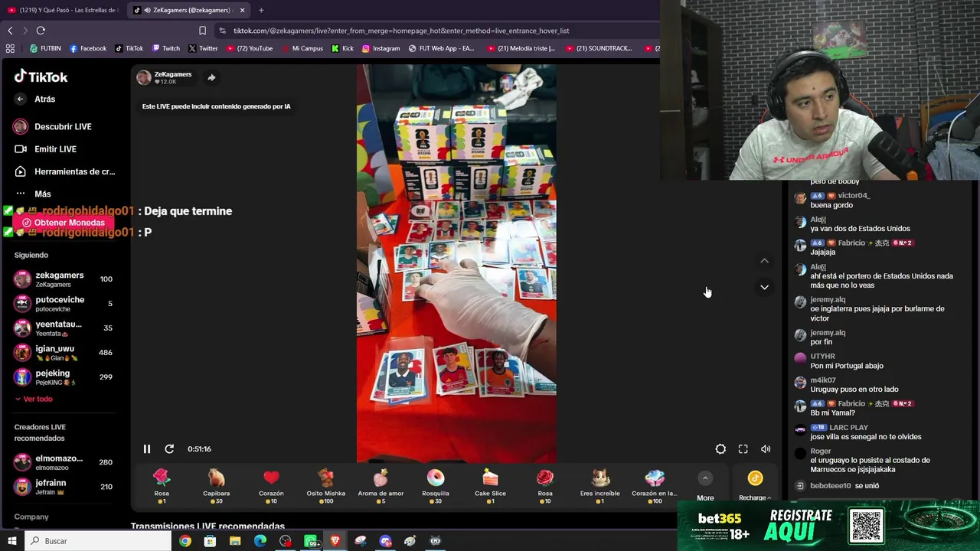The width and height of the screenshot is (980, 551).
Task: Open putoceviche in the Siguiendo list
Action: 63,304
